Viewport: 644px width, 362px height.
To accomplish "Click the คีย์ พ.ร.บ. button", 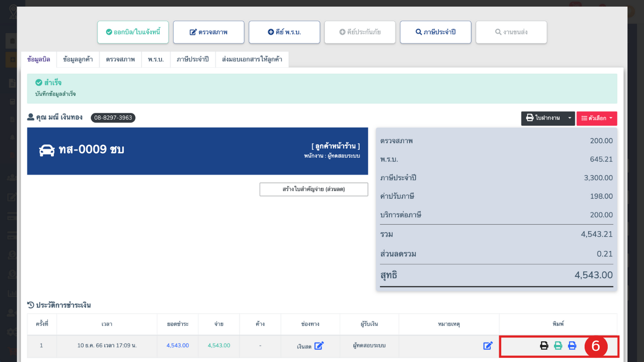I will pos(284,32).
